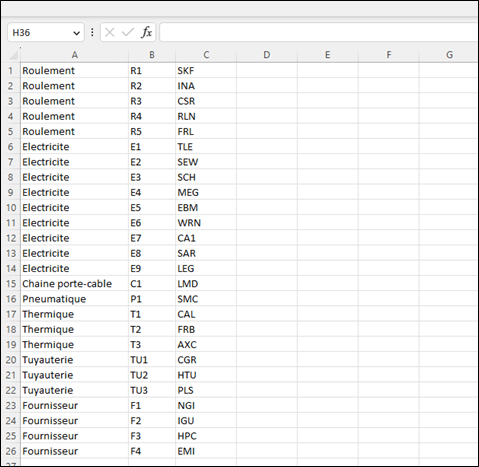Select row 26 header
The height and width of the screenshot is (467, 479).
click(x=11, y=451)
